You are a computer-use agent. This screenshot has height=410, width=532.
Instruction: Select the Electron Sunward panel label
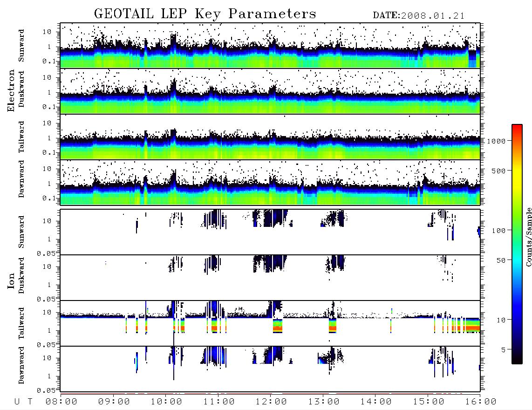click(x=21, y=46)
